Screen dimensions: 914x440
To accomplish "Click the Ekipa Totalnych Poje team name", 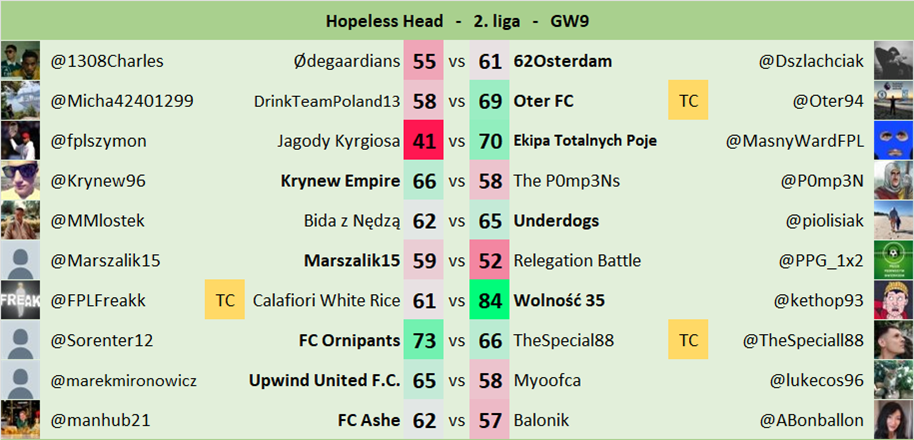I will [x=585, y=141].
